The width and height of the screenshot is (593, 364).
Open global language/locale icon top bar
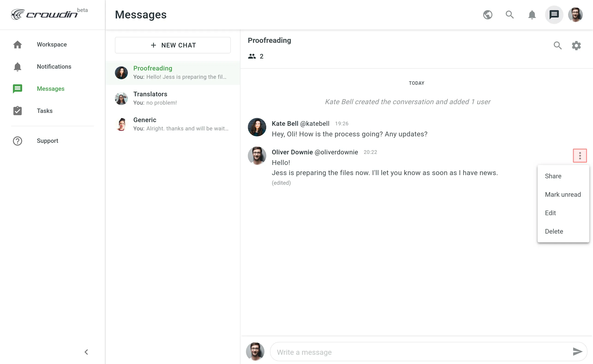pos(488,14)
